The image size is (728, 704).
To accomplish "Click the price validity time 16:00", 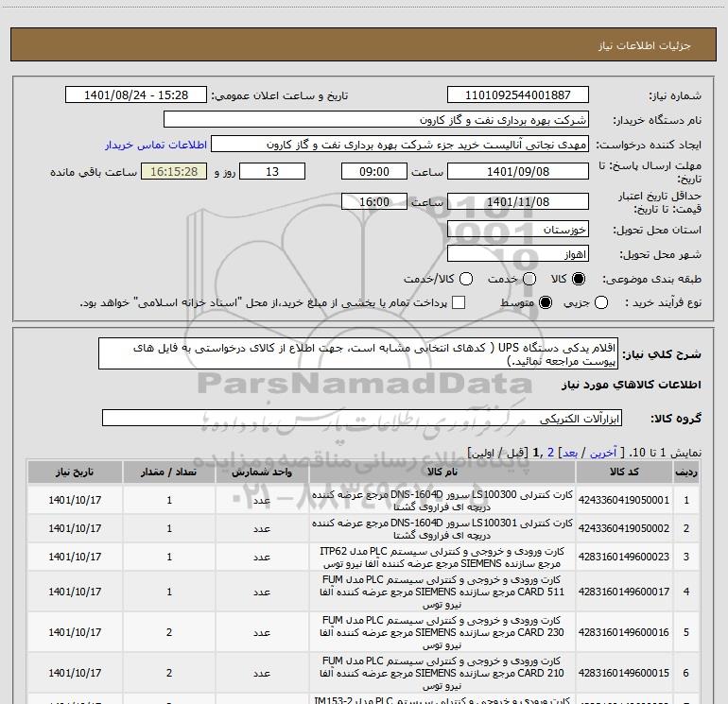I will (374, 201).
